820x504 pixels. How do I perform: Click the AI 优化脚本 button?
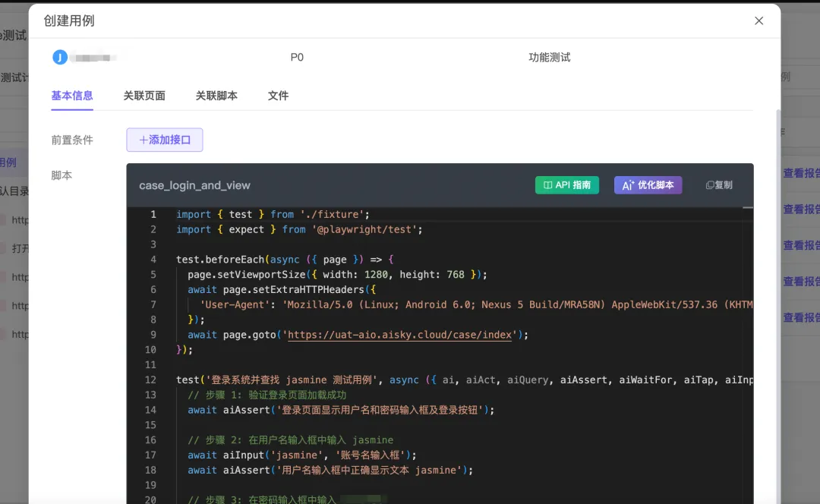(x=648, y=185)
